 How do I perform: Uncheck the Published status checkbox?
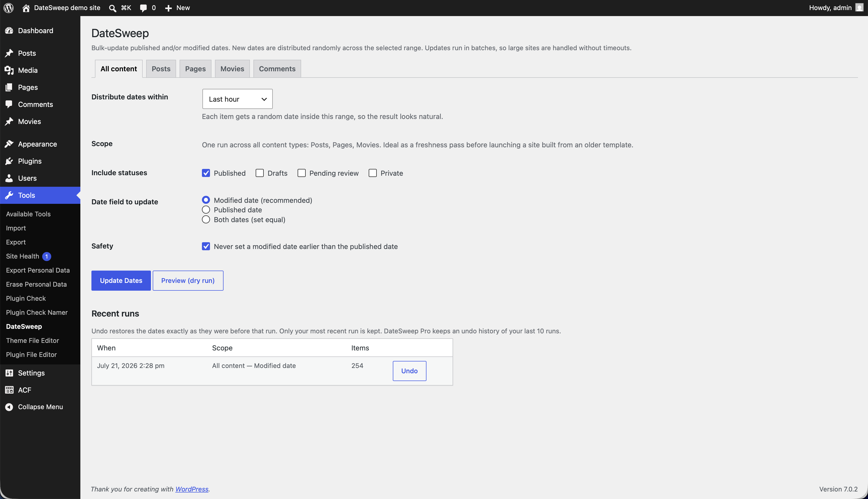pos(206,173)
